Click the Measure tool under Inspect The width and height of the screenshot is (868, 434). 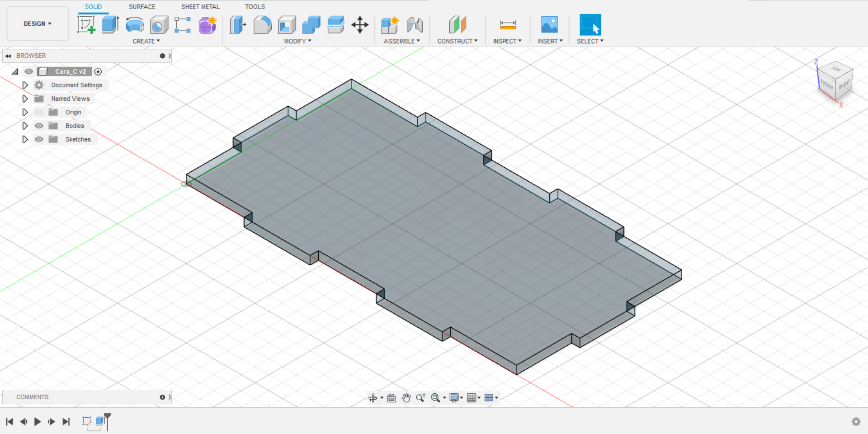pyautogui.click(x=507, y=24)
